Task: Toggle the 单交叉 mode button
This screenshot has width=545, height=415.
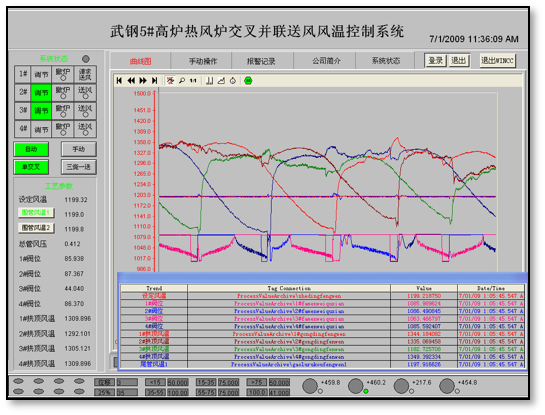Action: [31, 167]
